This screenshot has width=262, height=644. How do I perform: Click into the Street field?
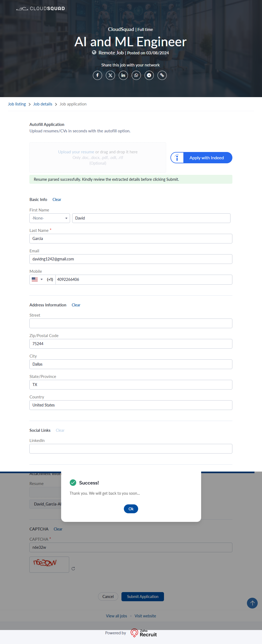(x=131, y=323)
